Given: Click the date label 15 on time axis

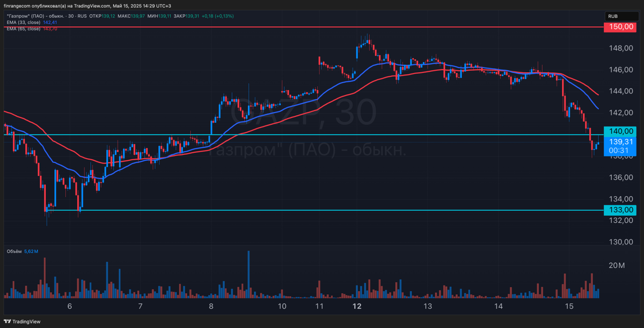Looking at the screenshot, I should [x=569, y=306].
